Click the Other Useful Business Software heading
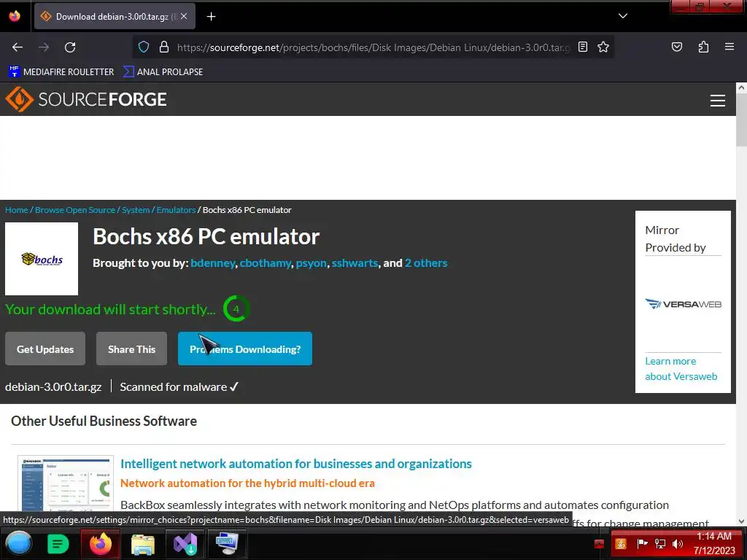This screenshot has width=747, height=560. point(104,421)
